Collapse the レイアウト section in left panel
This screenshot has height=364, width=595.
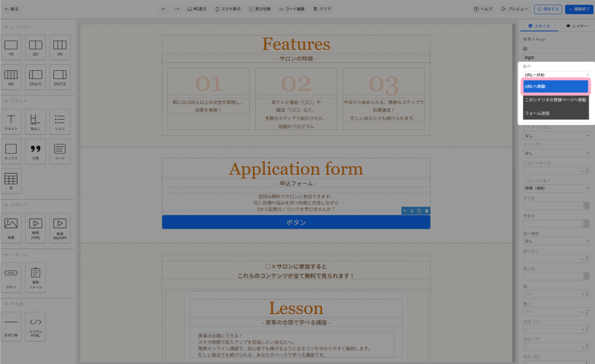click(x=6, y=27)
